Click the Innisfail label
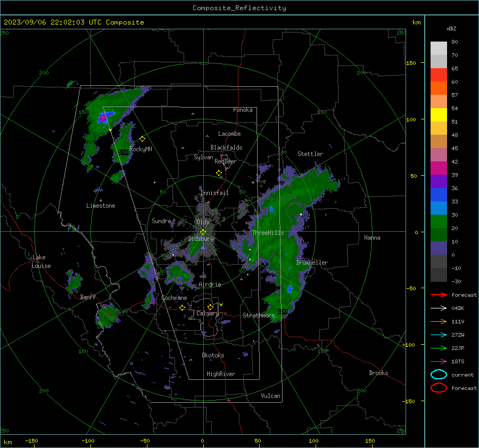 tap(214, 193)
